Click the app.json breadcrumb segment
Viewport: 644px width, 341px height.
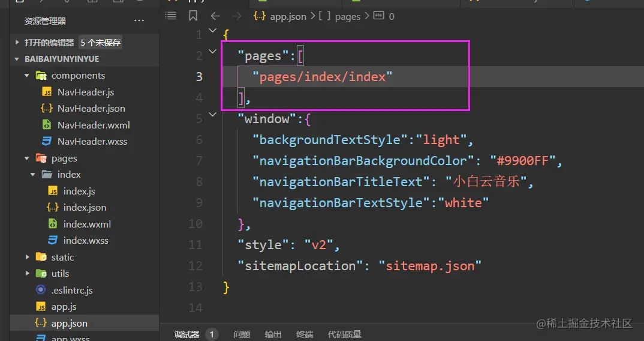pos(288,16)
